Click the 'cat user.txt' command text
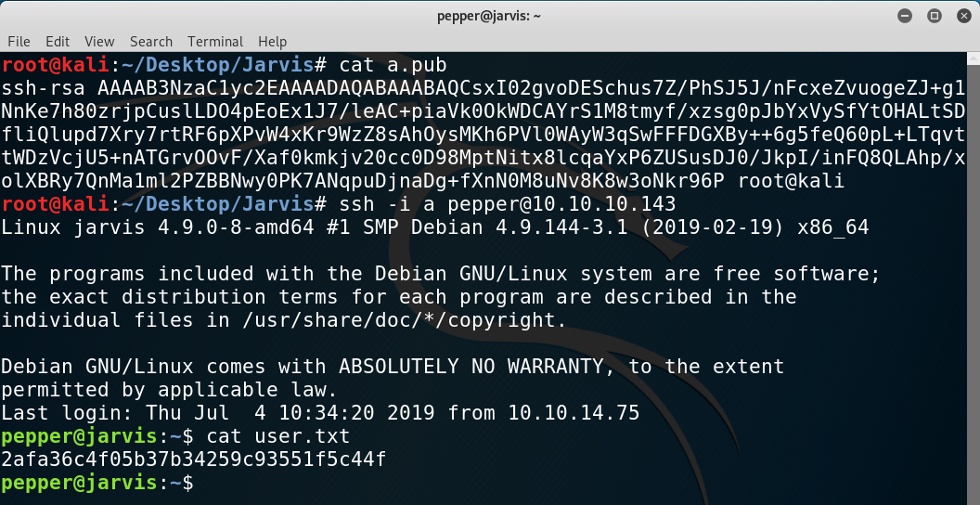The width and height of the screenshot is (980, 505). coord(278,436)
